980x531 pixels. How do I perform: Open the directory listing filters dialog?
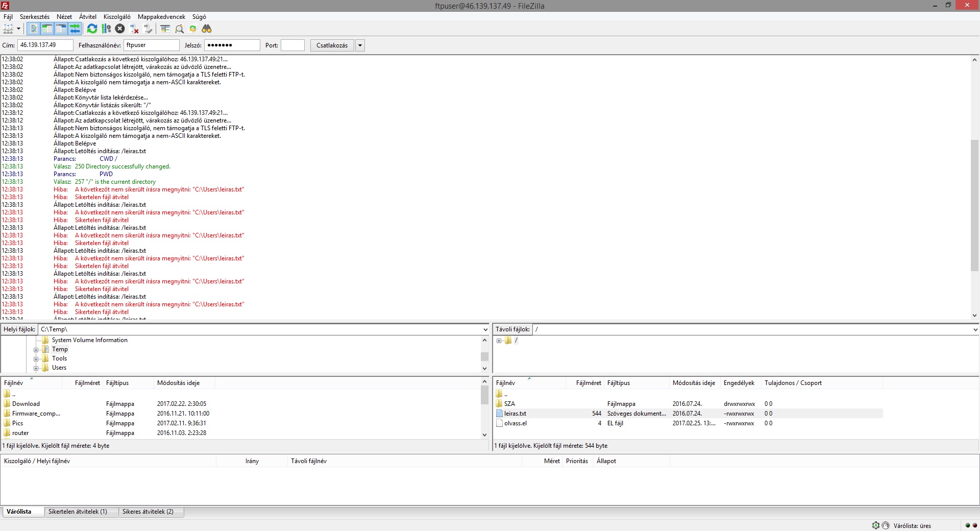(x=165, y=29)
